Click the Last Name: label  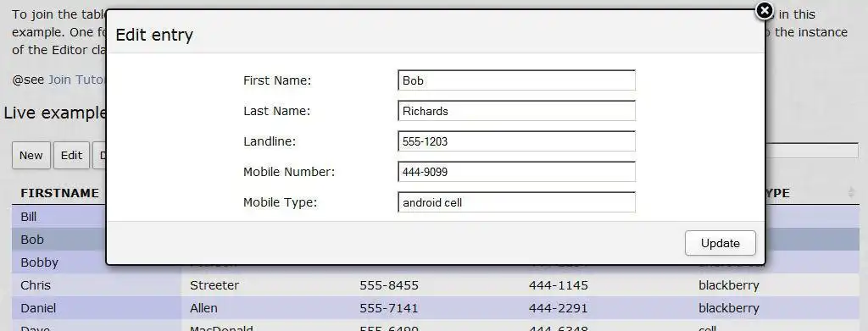pyautogui.click(x=277, y=111)
